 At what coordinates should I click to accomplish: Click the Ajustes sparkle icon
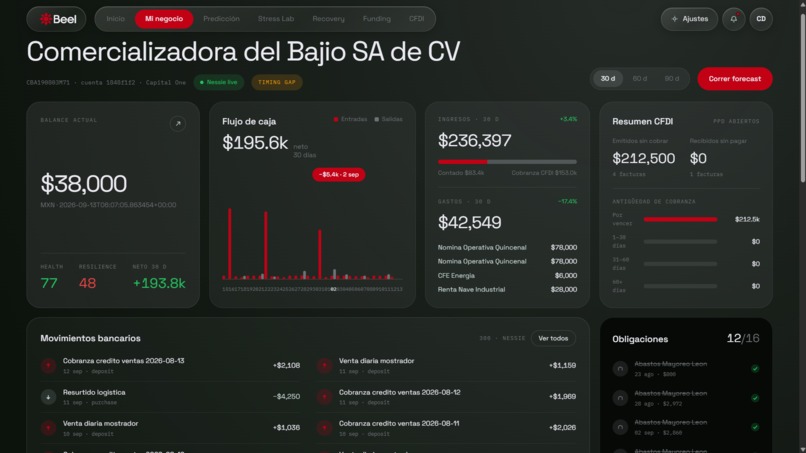674,19
